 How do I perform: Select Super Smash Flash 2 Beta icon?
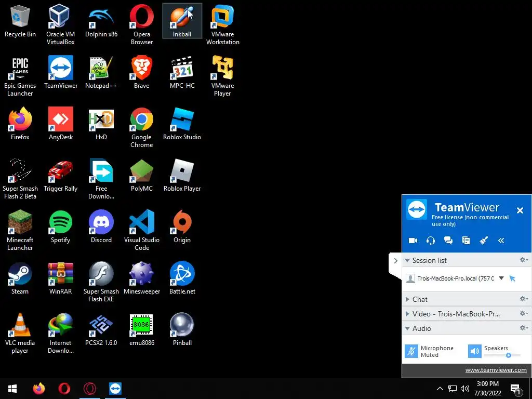tap(20, 179)
